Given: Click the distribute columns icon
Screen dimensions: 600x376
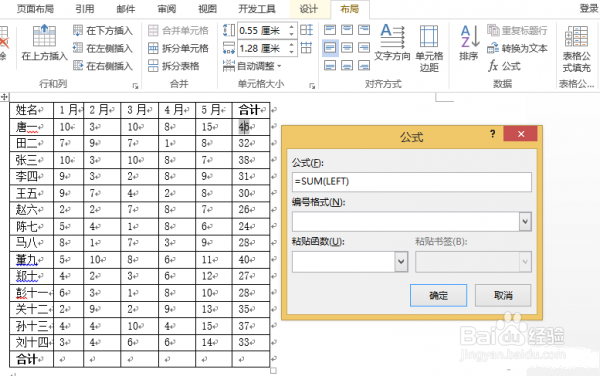Looking at the screenshot, I should click(x=307, y=48).
